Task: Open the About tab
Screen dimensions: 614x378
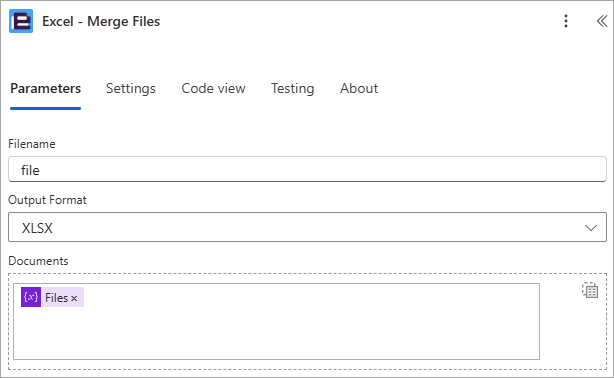Action: [359, 89]
